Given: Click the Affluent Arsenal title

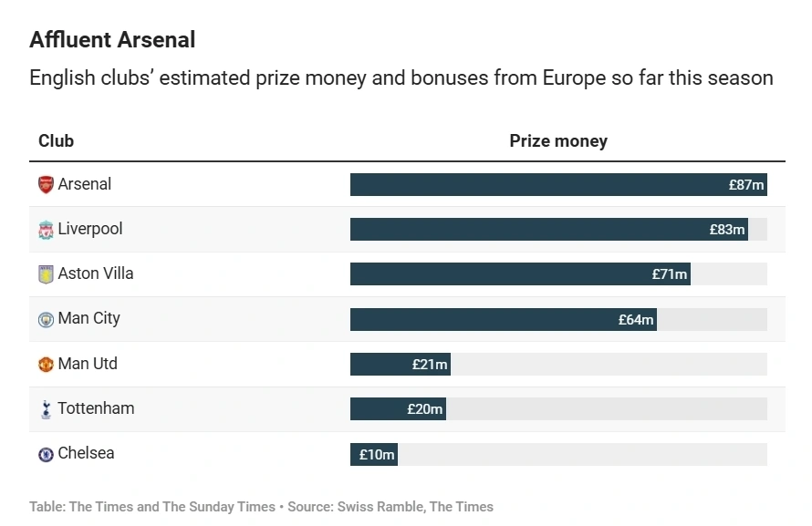Looking at the screenshot, I should (112, 40).
